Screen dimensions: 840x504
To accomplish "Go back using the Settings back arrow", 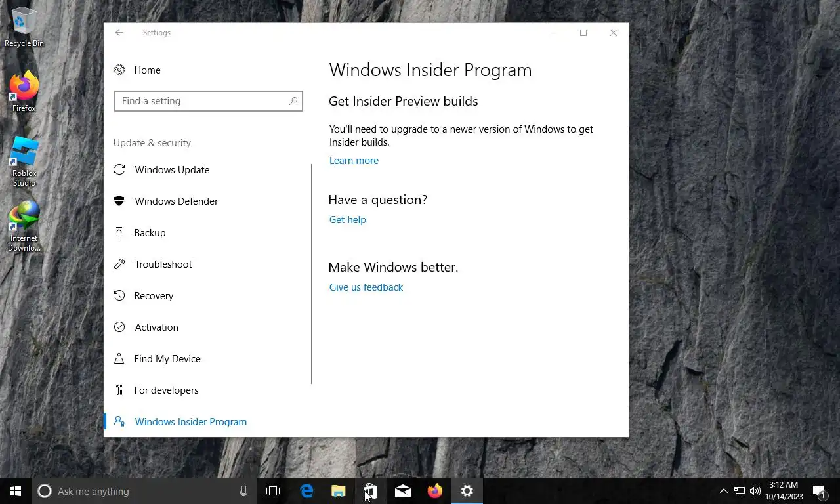I will [119, 33].
